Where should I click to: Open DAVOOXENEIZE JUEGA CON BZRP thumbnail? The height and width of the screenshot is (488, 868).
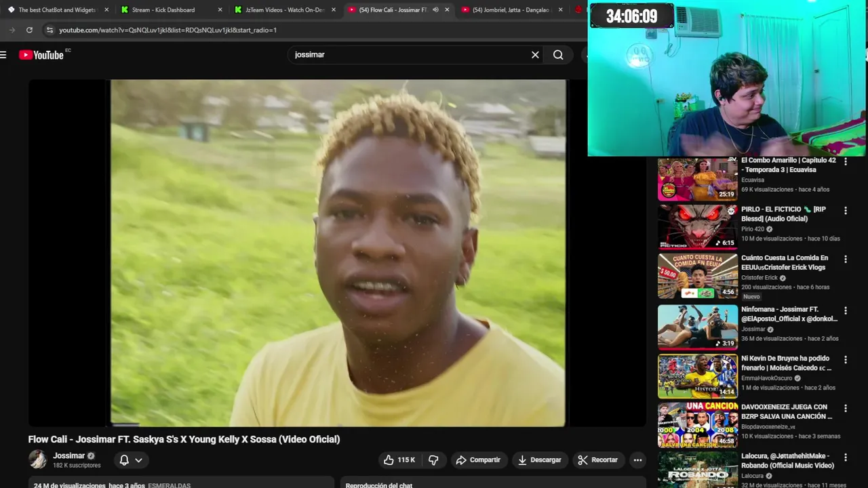point(697,425)
